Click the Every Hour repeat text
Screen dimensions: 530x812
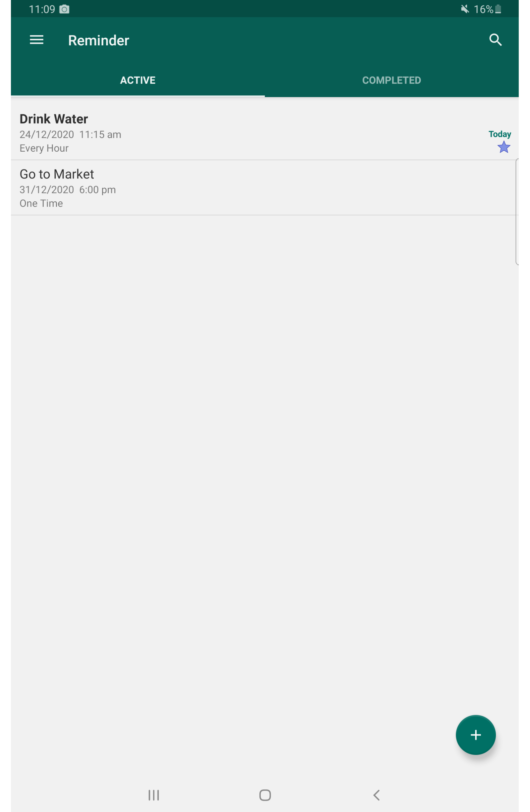pos(44,148)
